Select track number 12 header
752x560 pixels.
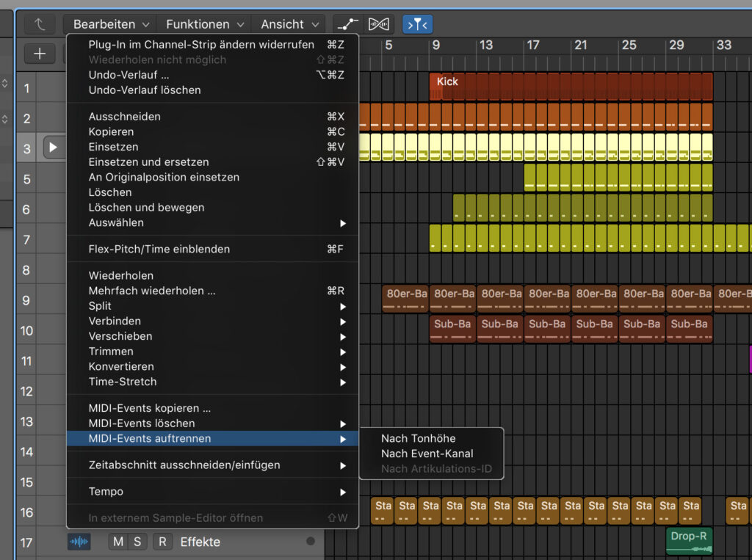[x=26, y=391]
